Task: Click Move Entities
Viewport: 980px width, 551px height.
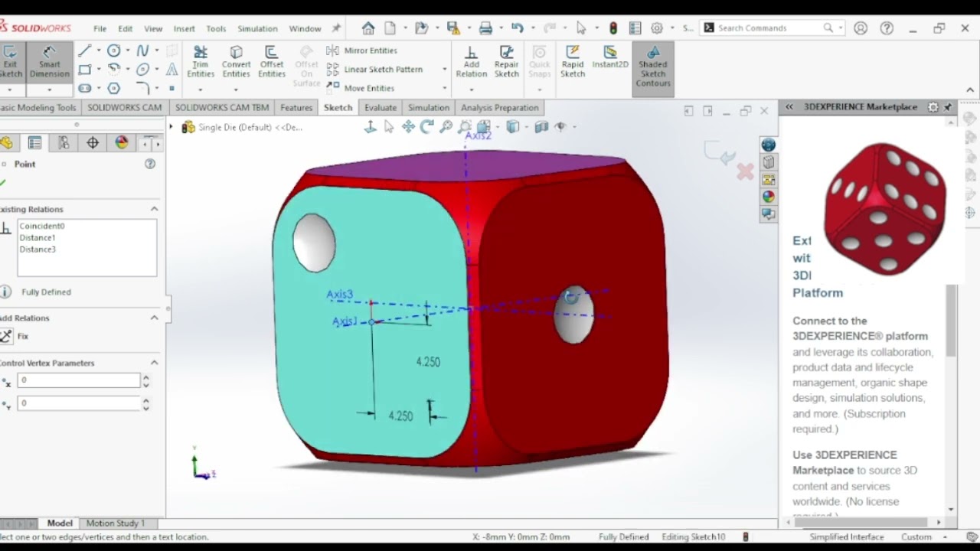Action: click(x=361, y=88)
